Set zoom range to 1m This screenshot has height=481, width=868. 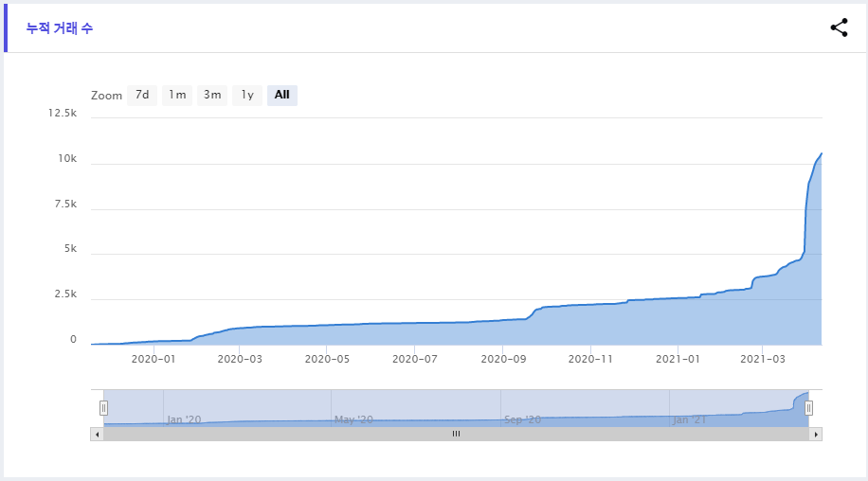pos(177,95)
